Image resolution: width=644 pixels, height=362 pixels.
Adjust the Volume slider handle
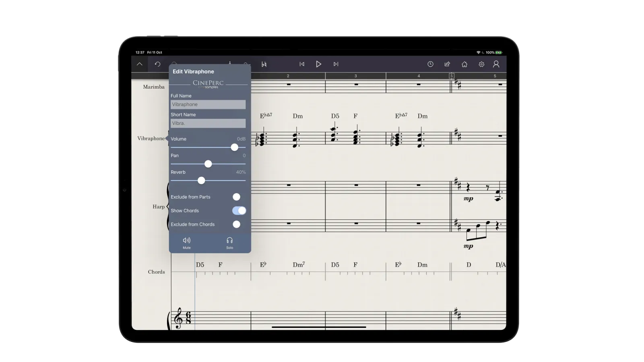pyautogui.click(x=234, y=147)
